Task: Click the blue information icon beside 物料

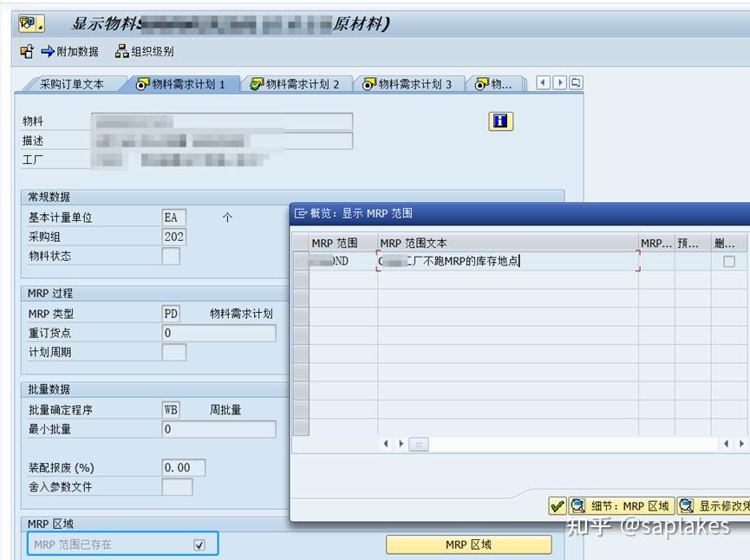Action: (499, 121)
